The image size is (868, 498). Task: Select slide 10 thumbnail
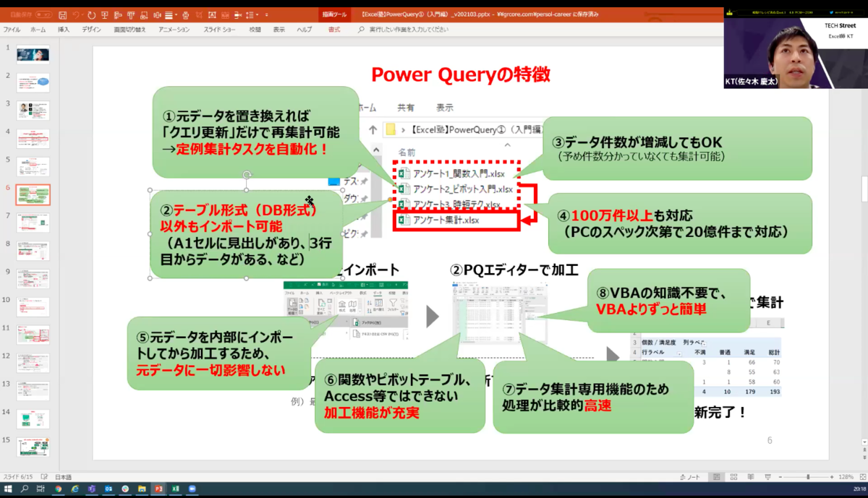33,306
